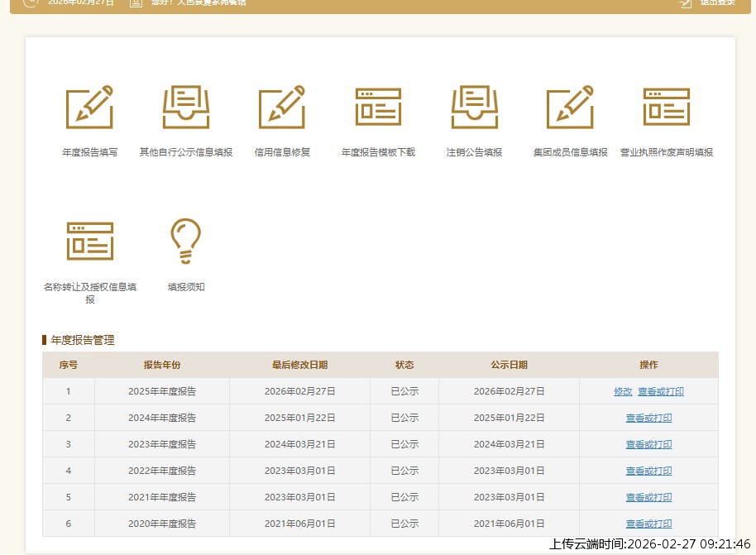Click 修改 for the 2025 annual report
The width and height of the screenshot is (756, 555).
[x=623, y=391]
